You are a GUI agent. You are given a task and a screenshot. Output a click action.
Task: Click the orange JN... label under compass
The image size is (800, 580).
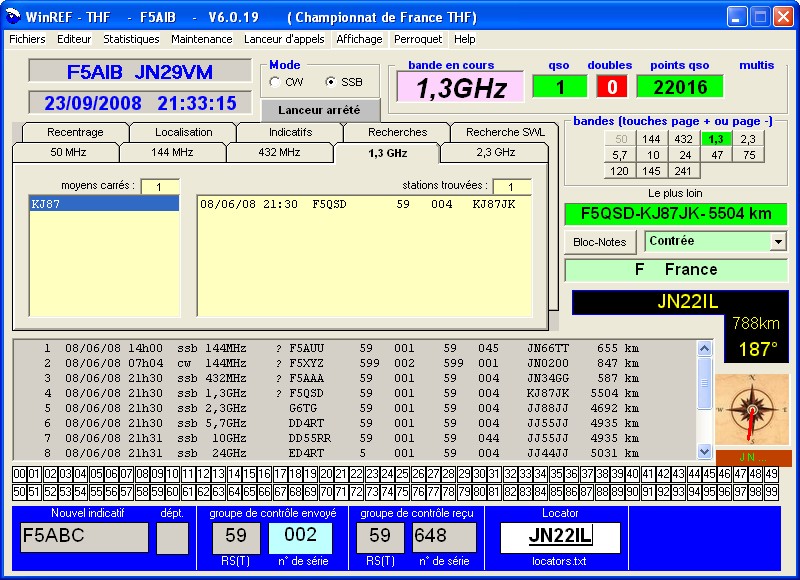(x=753, y=458)
